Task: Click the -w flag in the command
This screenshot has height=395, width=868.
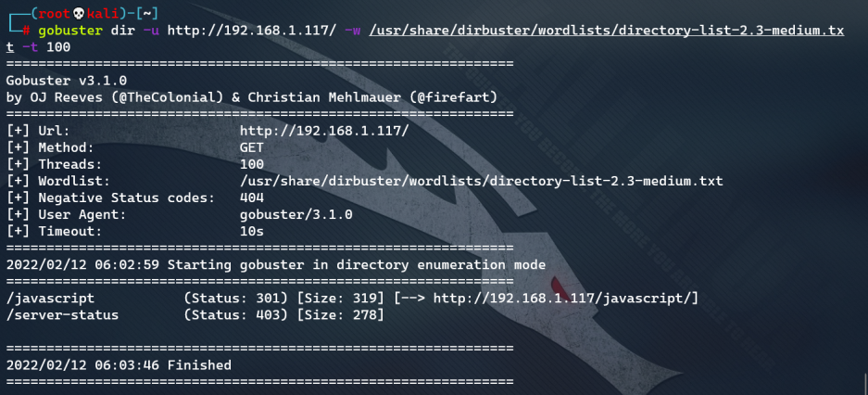Action: point(353,31)
